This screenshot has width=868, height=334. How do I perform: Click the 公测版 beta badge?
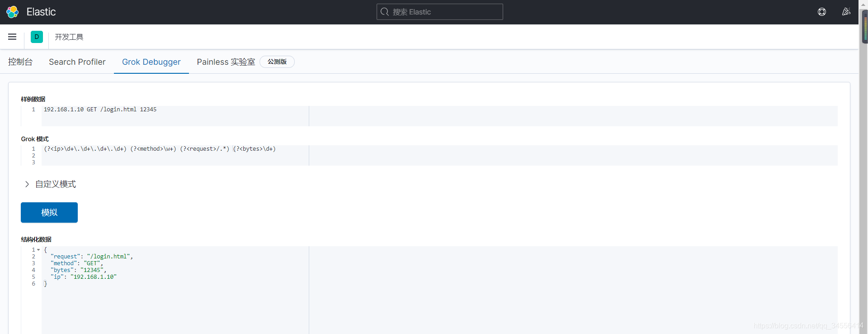tap(277, 62)
